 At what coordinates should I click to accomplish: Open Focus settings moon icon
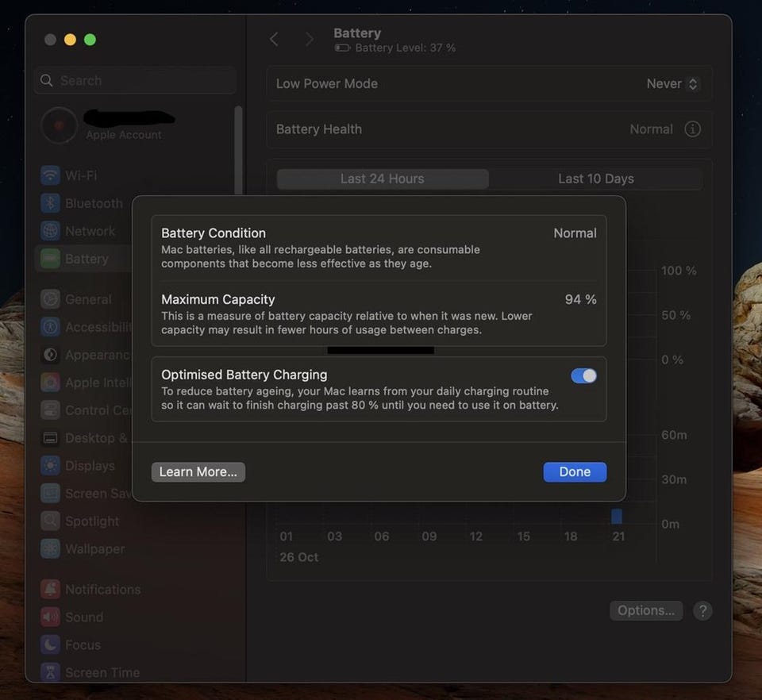[51, 645]
